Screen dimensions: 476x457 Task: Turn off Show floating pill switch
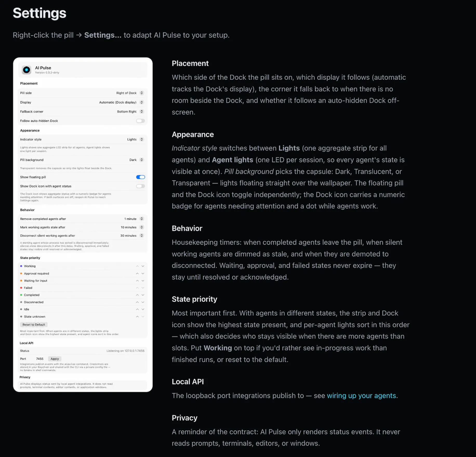141,177
